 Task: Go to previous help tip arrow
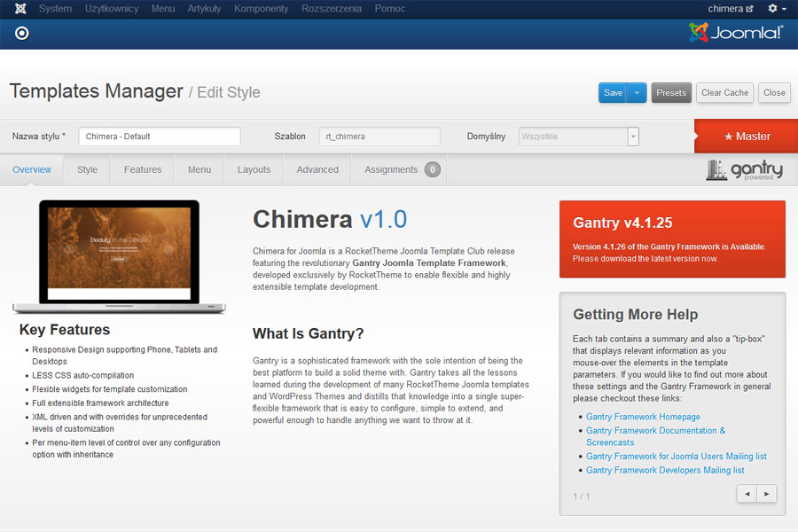coord(747,494)
